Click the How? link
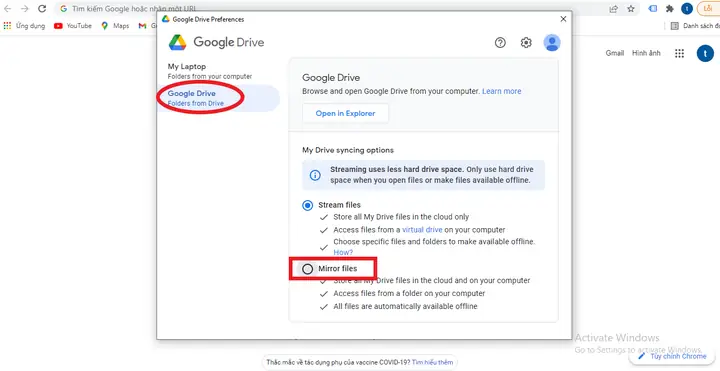 (343, 252)
